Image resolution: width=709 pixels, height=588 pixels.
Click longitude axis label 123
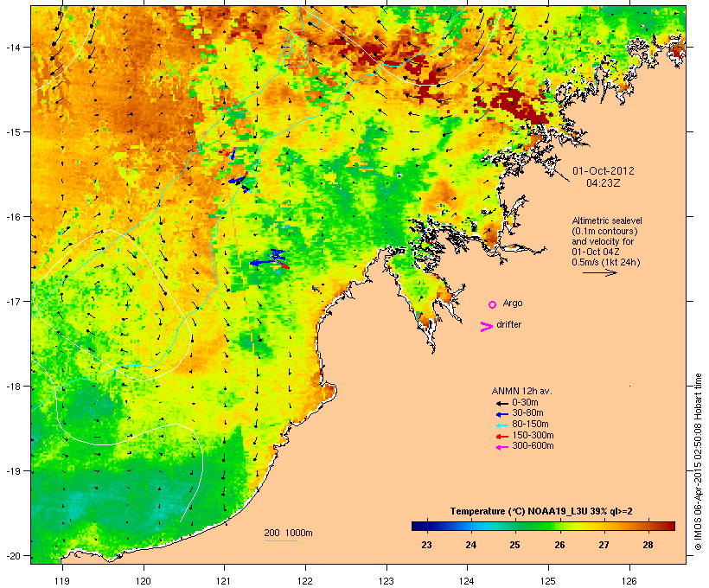pos(386,581)
